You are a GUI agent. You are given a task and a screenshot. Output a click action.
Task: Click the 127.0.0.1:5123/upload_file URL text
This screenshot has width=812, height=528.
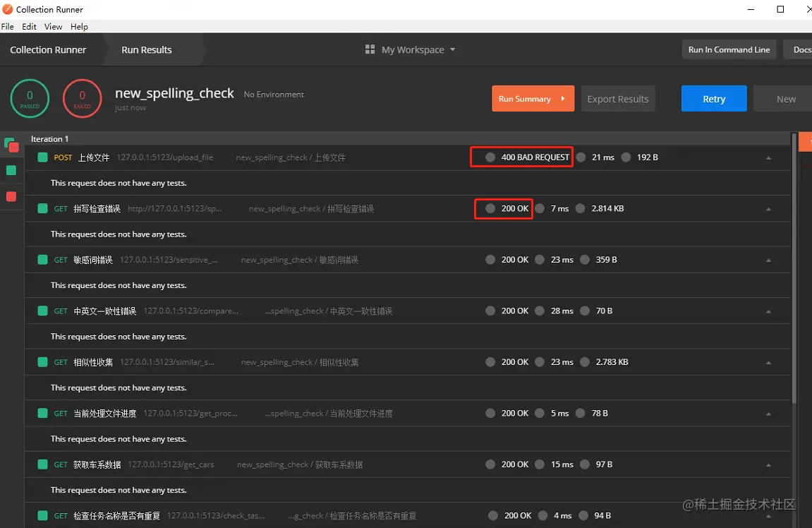pos(164,157)
